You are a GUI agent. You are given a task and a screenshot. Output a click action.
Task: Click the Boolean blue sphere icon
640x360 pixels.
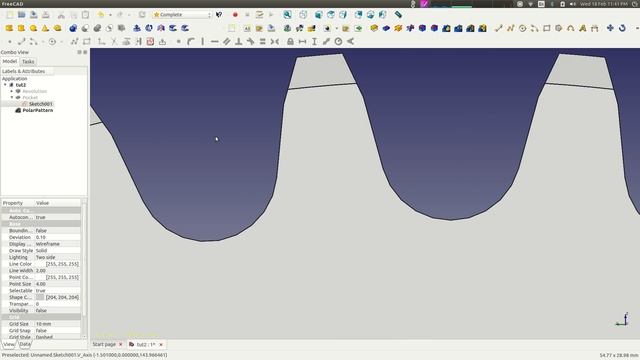tap(73, 28)
